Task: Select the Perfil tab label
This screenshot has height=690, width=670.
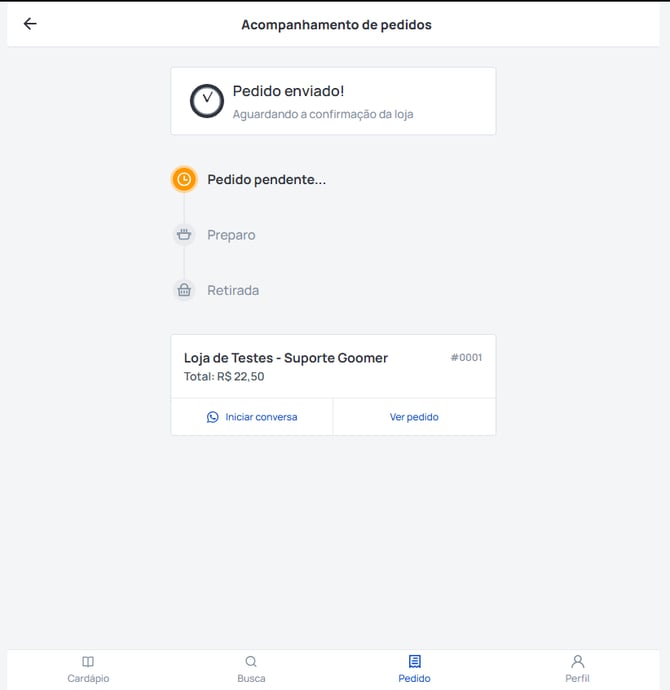Action: click(x=577, y=678)
